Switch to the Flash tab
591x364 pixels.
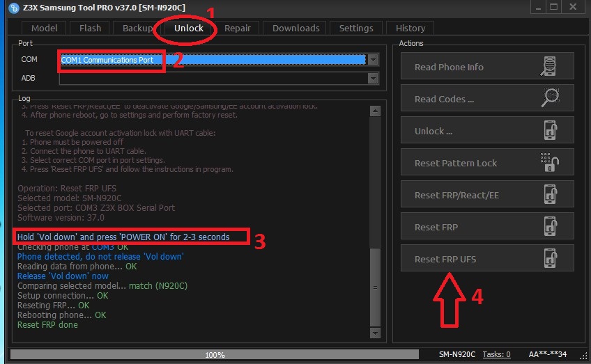90,29
